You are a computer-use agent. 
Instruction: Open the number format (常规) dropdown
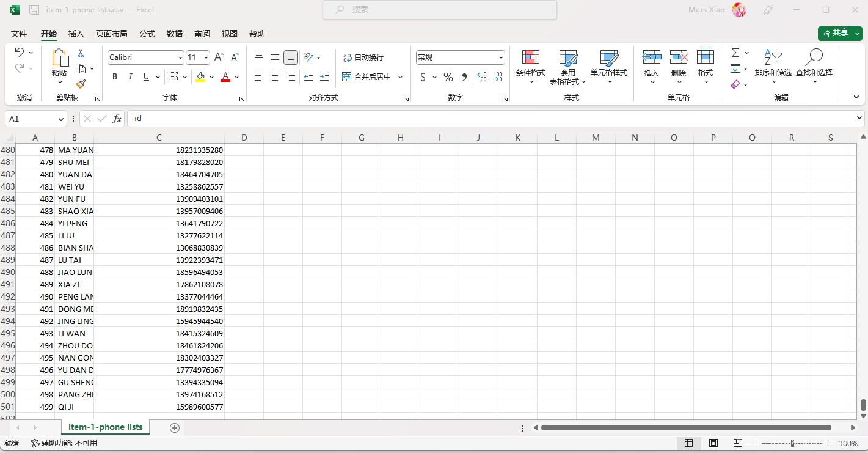click(501, 57)
